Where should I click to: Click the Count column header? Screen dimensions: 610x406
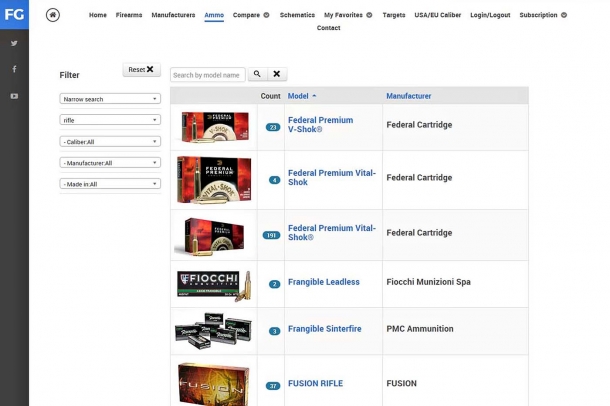tap(270, 96)
